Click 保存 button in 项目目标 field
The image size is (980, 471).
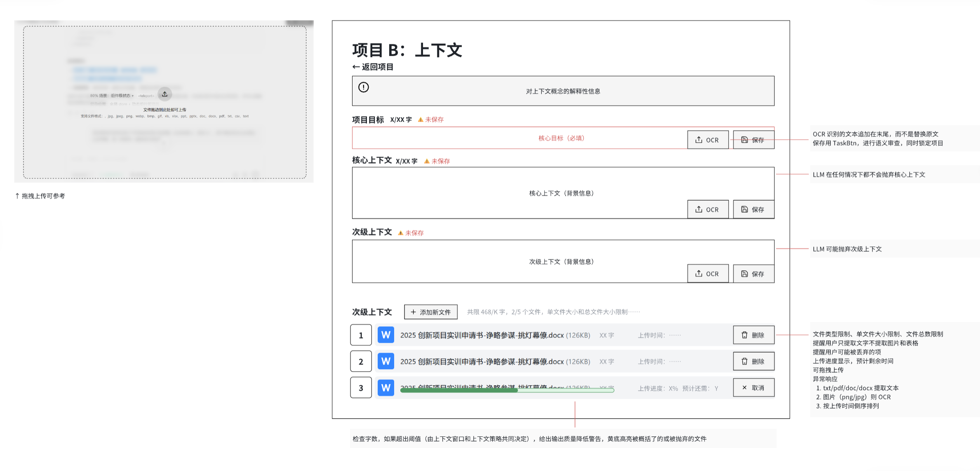[753, 140]
